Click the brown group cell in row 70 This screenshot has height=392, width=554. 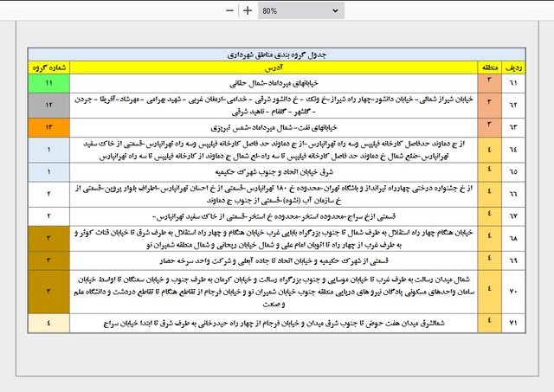(49, 292)
